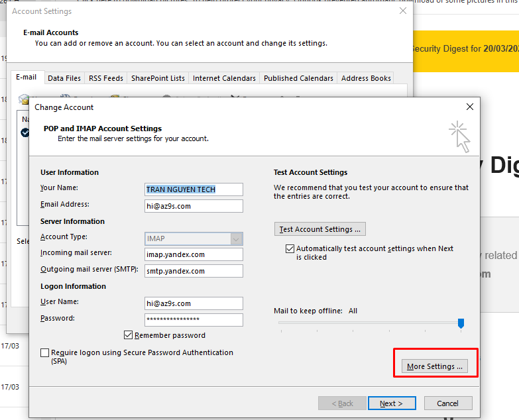Disable automatic account settings test on Next

(x=290, y=248)
